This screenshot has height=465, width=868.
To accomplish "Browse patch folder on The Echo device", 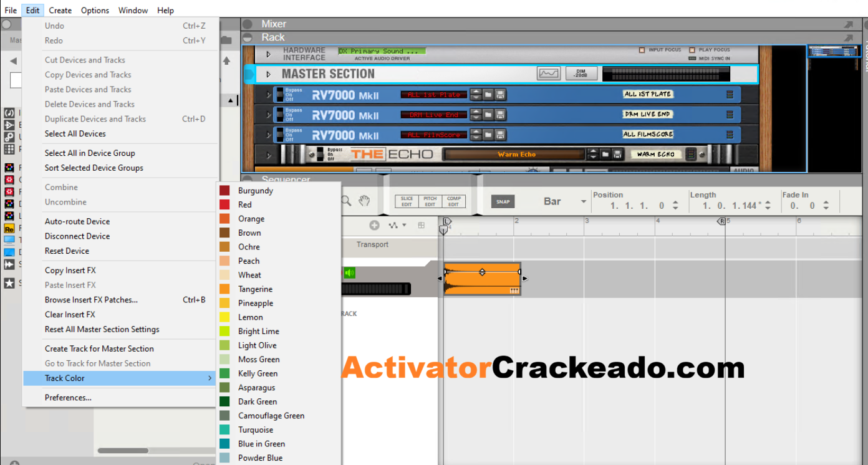I will 605,154.
